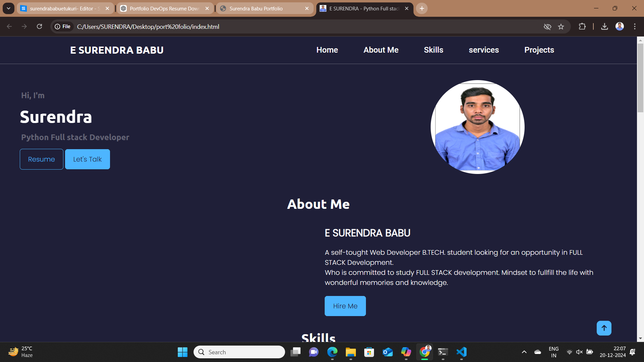Switch input language via ENG IN indicator
Viewport: 644px width, 362px height.
pyautogui.click(x=553, y=352)
